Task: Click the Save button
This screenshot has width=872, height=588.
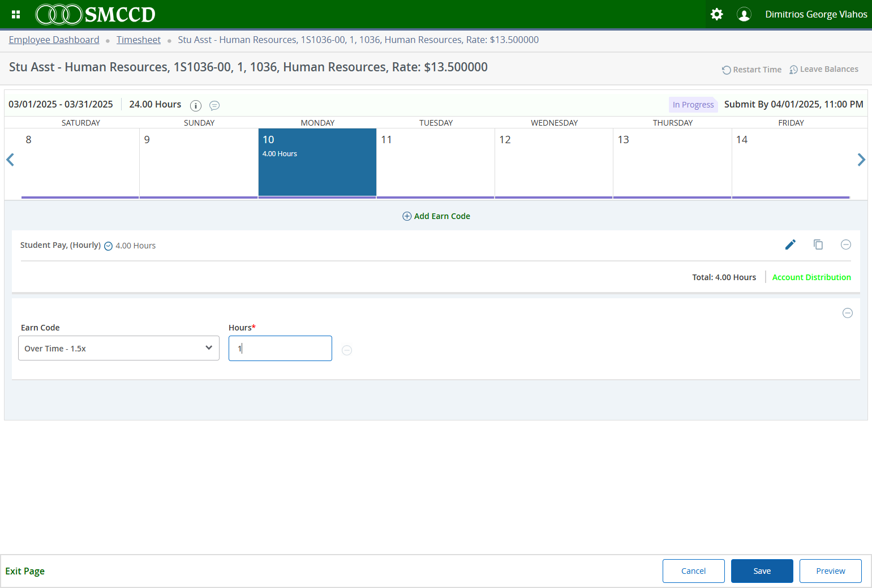Action: 762,571
